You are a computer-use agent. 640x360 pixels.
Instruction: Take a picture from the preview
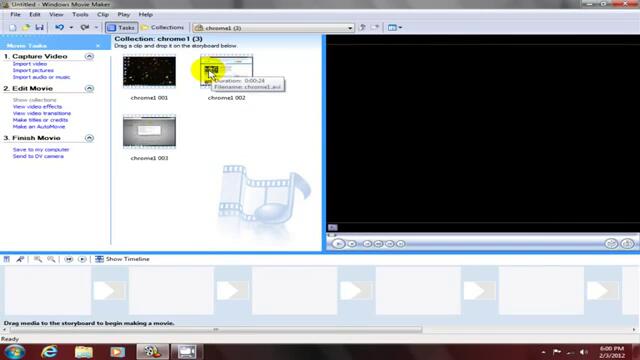click(627, 244)
